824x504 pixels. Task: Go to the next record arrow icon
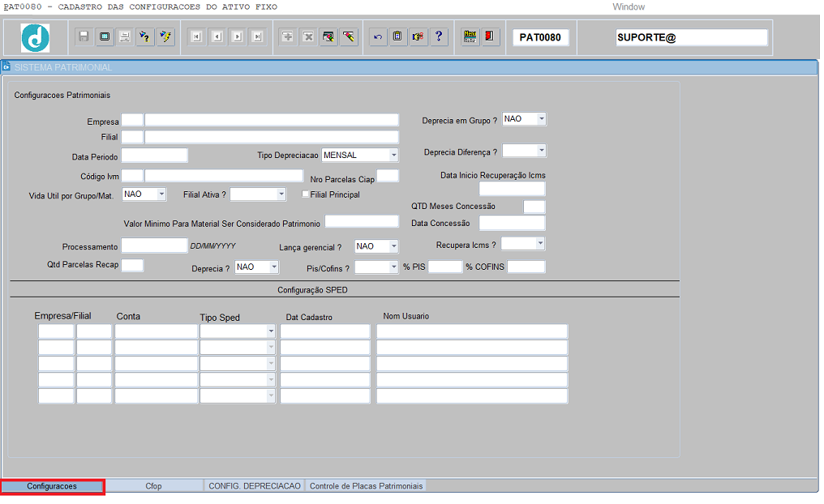tap(237, 36)
